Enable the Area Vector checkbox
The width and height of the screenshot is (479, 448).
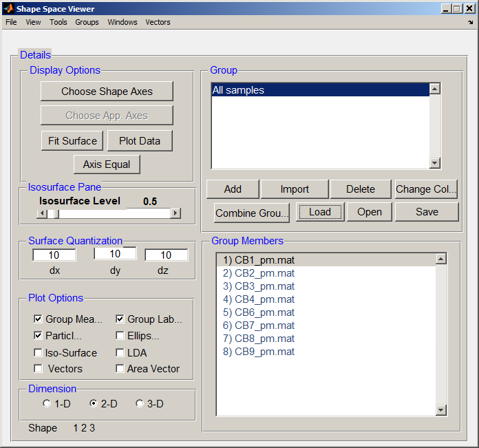[120, 369]
